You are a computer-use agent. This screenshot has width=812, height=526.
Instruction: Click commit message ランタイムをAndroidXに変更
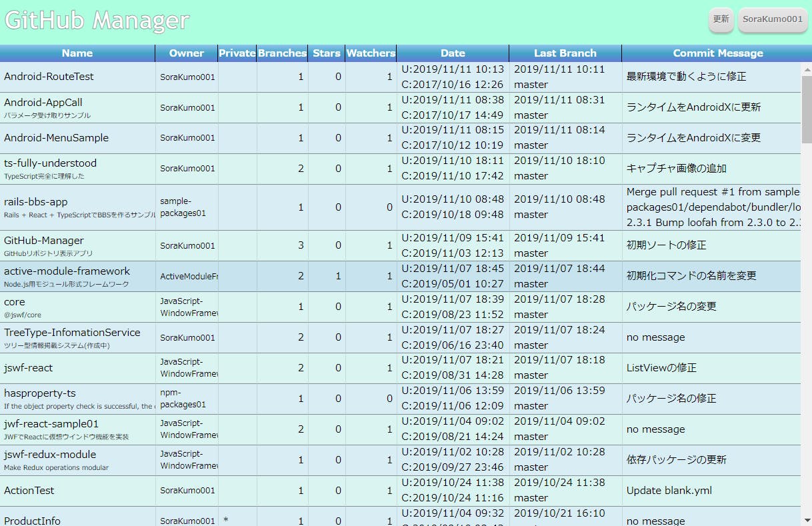pyautogui.click(x=693, y=138)
